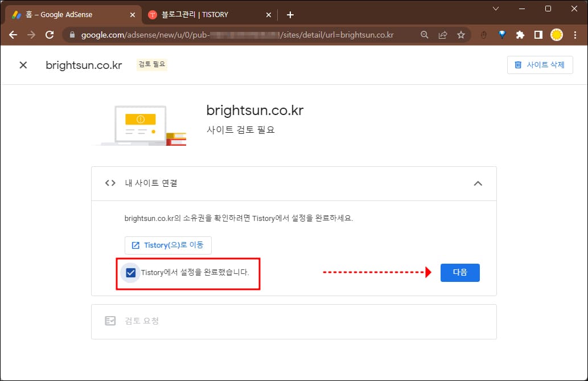Go forward with browser forward arrow
This screenshot has width=588, height=381.
click(x=31, y=35)
